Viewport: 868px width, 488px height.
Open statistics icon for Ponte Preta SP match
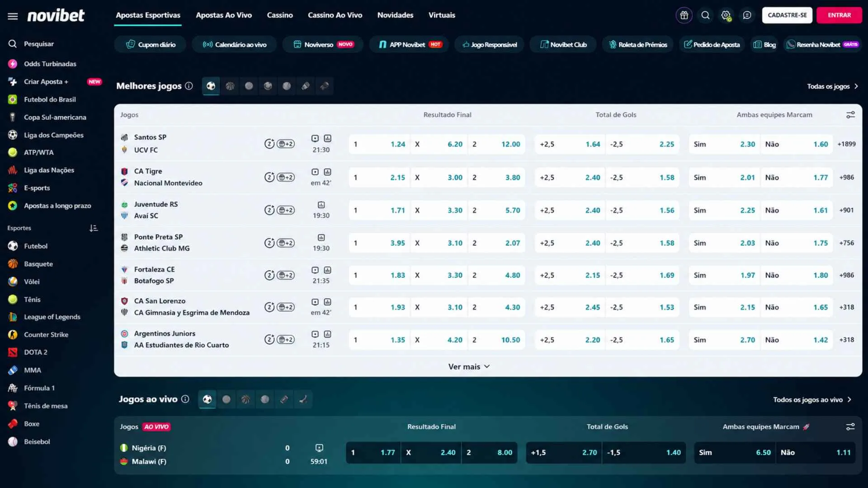point(321,237)
